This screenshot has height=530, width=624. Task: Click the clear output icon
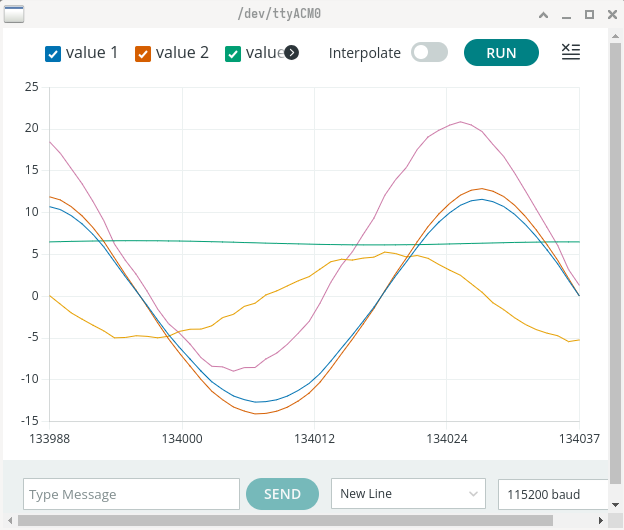click(x=571, y=52)
